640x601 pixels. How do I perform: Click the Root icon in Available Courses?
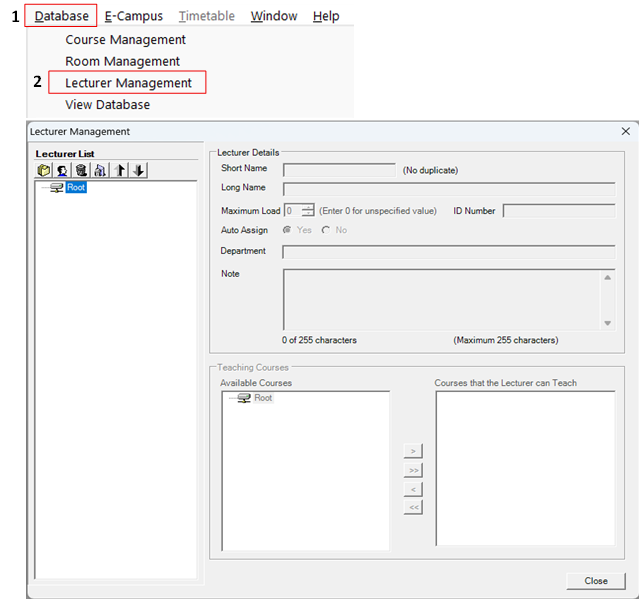coord(244,398)
